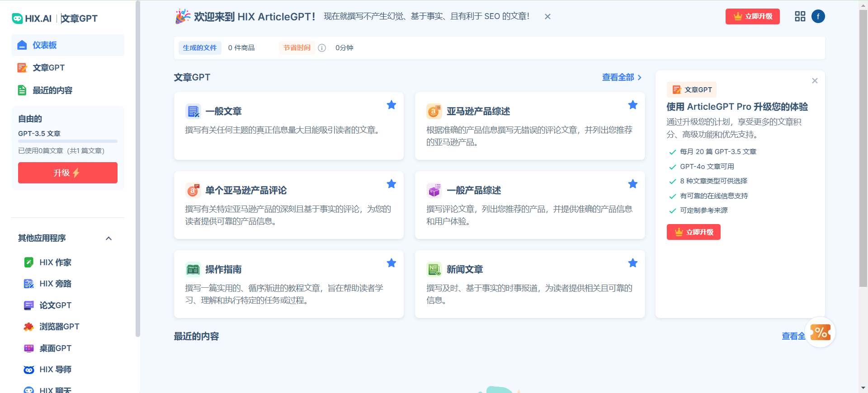Open the 一般文章 card title
Viewport: 868px width, 393px height.
(x=223, y=111)
